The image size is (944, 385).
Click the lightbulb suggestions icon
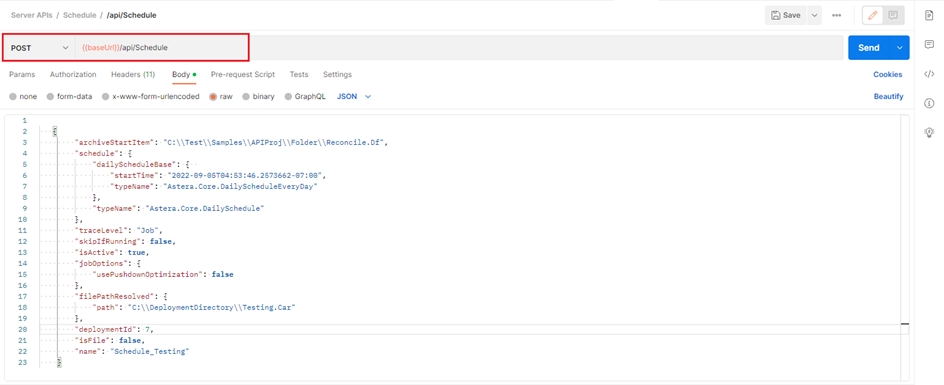point(929,133)
